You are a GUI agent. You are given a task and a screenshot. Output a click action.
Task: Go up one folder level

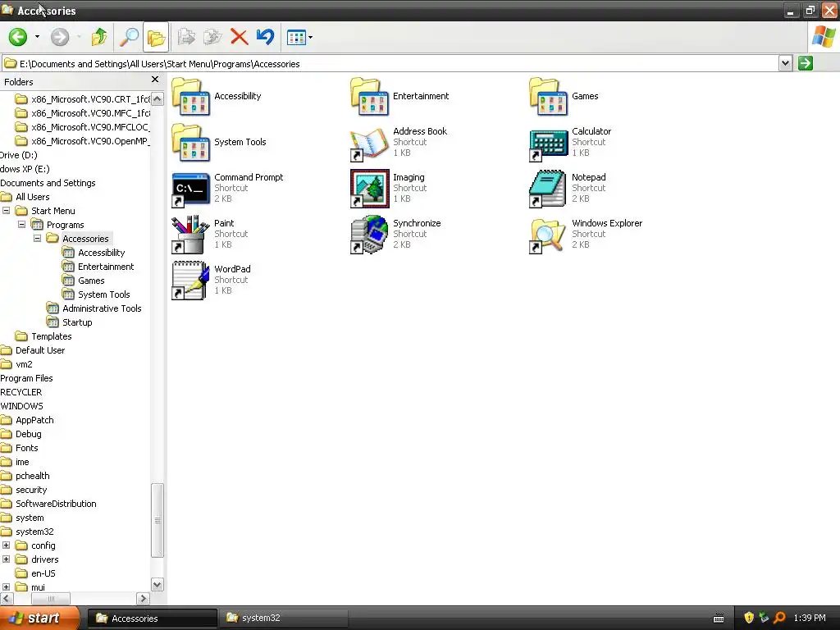[x=99, y=37]
